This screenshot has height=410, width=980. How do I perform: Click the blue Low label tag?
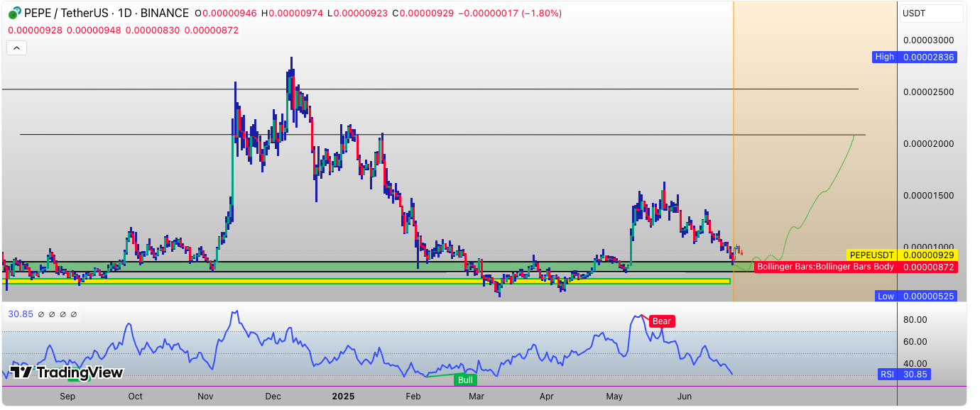(x=885, y=296)
